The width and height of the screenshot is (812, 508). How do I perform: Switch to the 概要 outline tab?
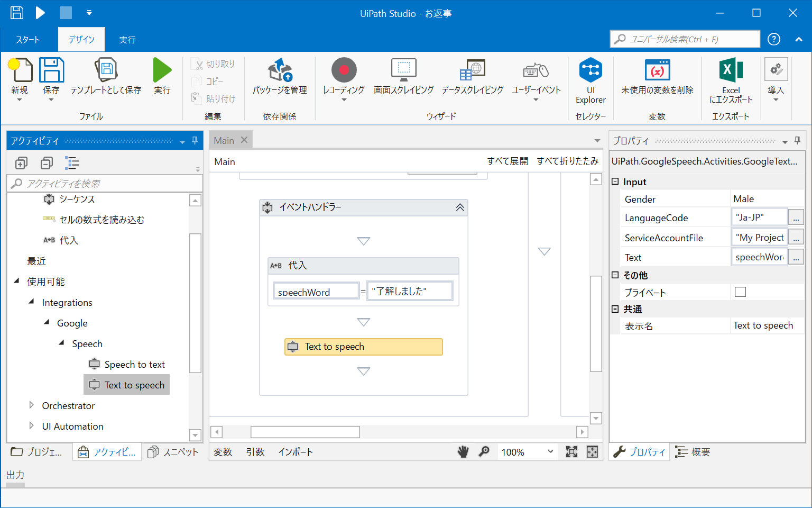(x=693, y=452)
